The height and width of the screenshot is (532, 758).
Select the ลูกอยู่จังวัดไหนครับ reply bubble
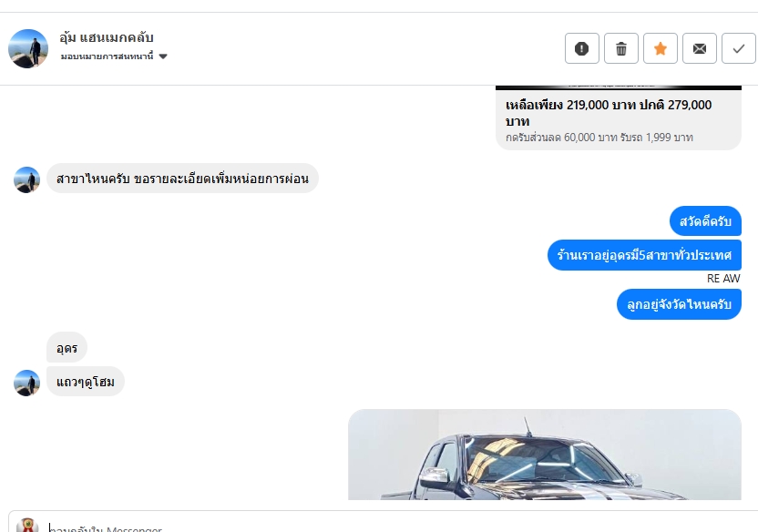[679, 304]
